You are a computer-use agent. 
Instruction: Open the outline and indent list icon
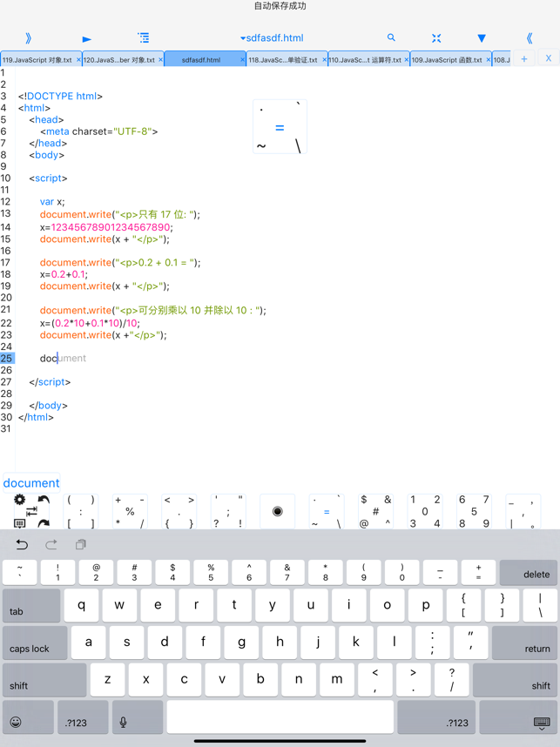pyautogui.click(x=144, y=37)
